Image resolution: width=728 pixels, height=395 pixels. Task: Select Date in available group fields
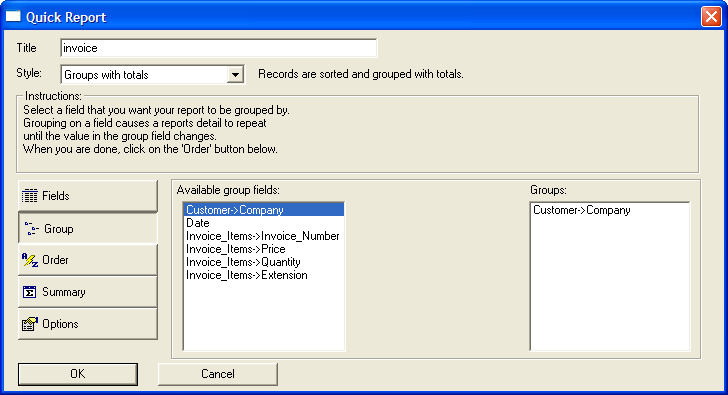(x=264, y=223)
